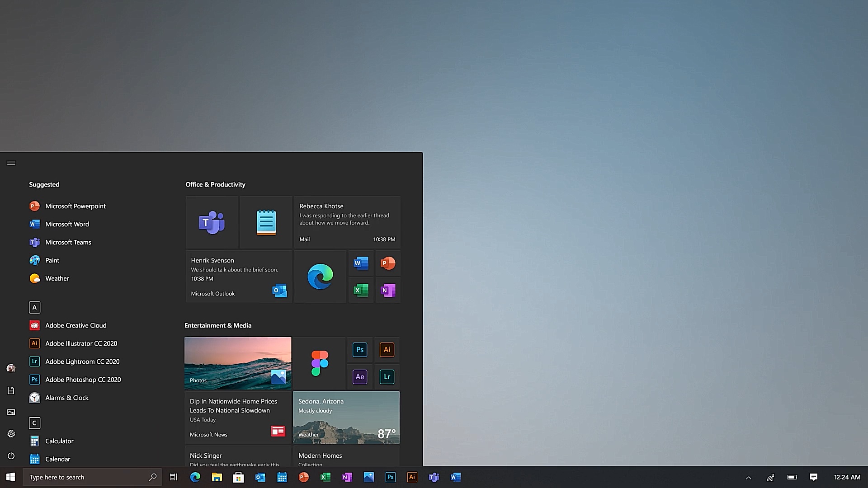The image size is (868, 488).
Task: Expand Office & Productivity section
Action: coord(215,184)
